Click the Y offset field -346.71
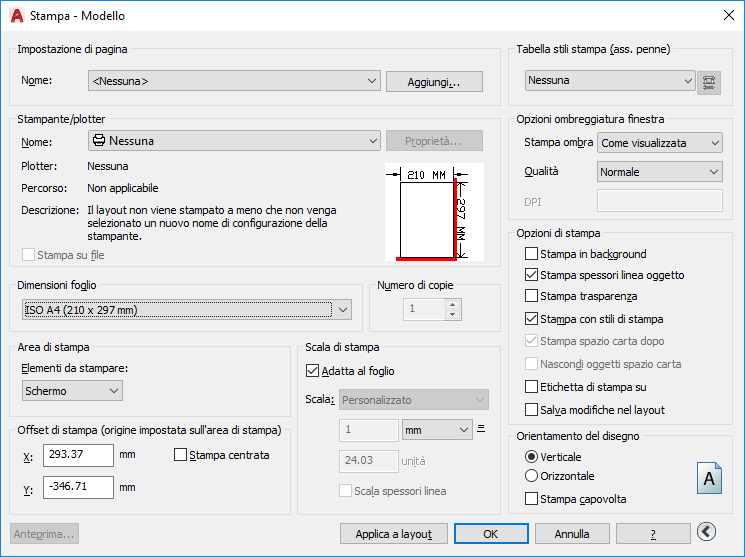 click(x=78, y=487)
